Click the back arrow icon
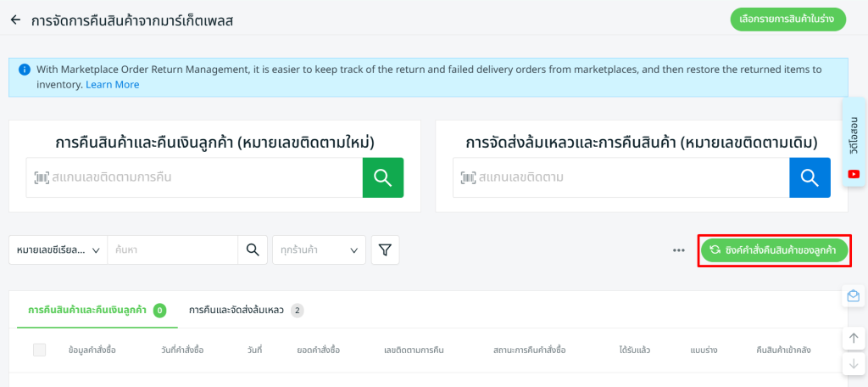 click(15, 19)
